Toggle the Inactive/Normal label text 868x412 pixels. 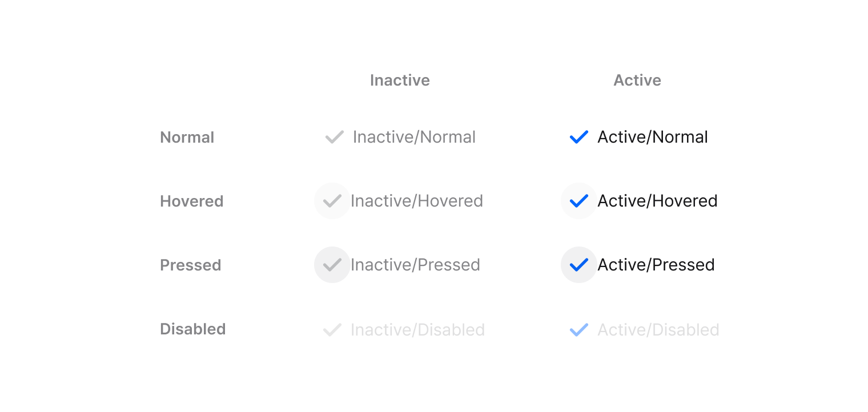pyautogui.click(x=414, y=138)
